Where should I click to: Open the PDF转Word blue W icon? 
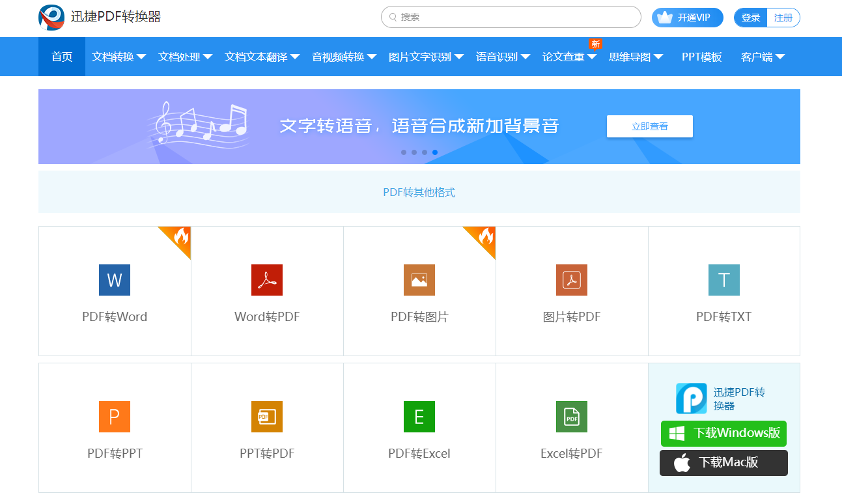click(x=115, y=280)
